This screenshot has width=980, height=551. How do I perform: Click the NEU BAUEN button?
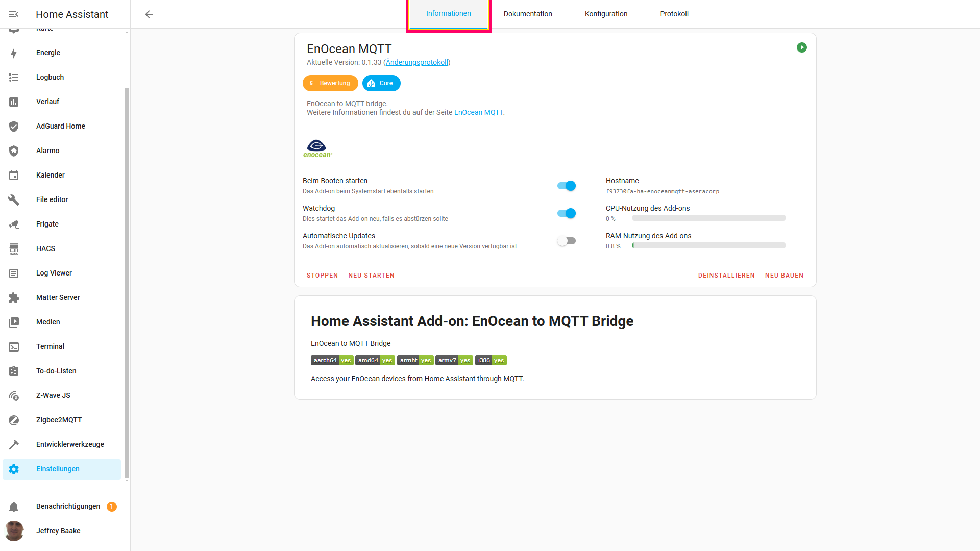784,275
